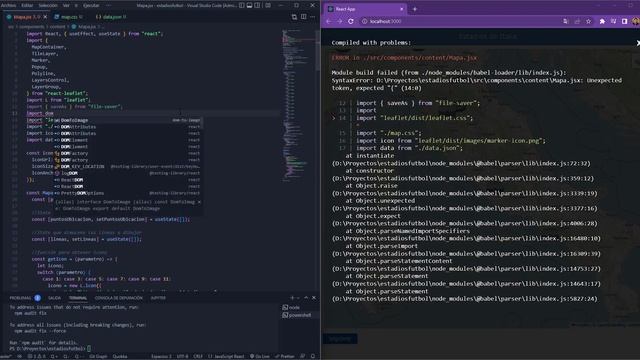
Task: Change indentation via Espacios status item
Action: (161, 356)
